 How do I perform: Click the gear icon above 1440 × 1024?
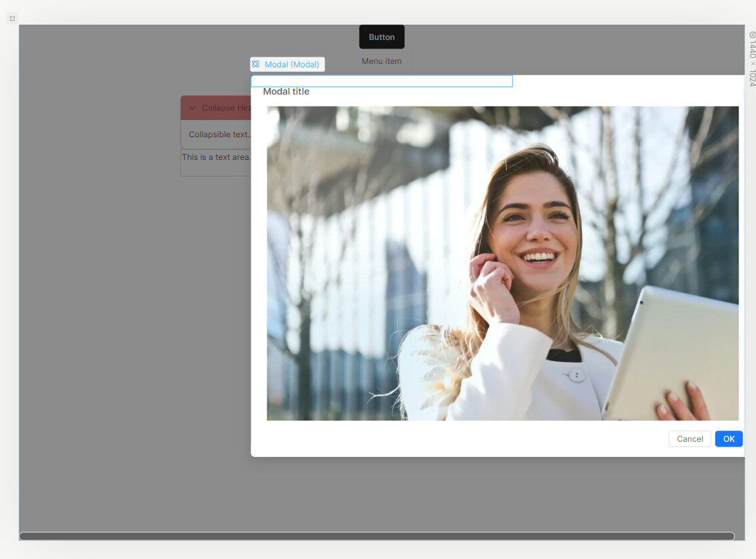tap(752, 35)
